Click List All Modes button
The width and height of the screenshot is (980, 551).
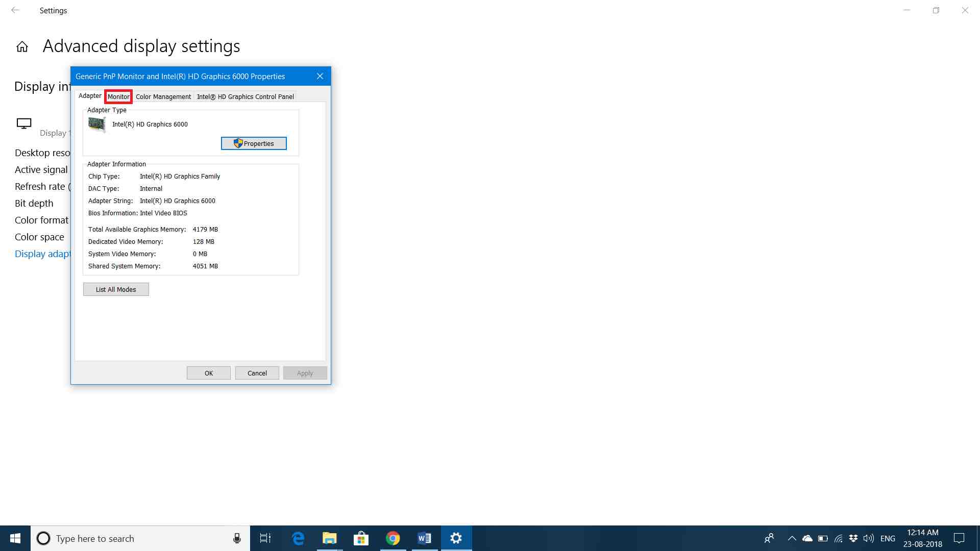[x=116, y=289]
